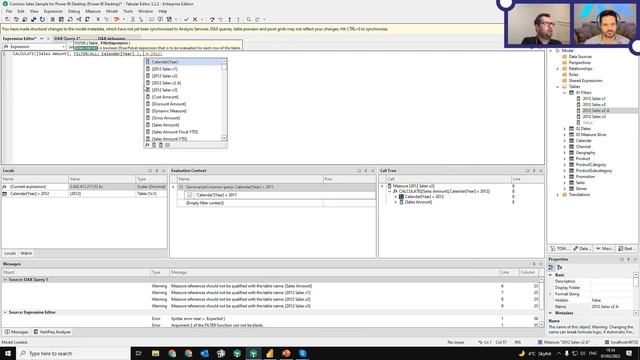
Task: Click the Calendar table icon in model tree
Action: tap(571, 140)
